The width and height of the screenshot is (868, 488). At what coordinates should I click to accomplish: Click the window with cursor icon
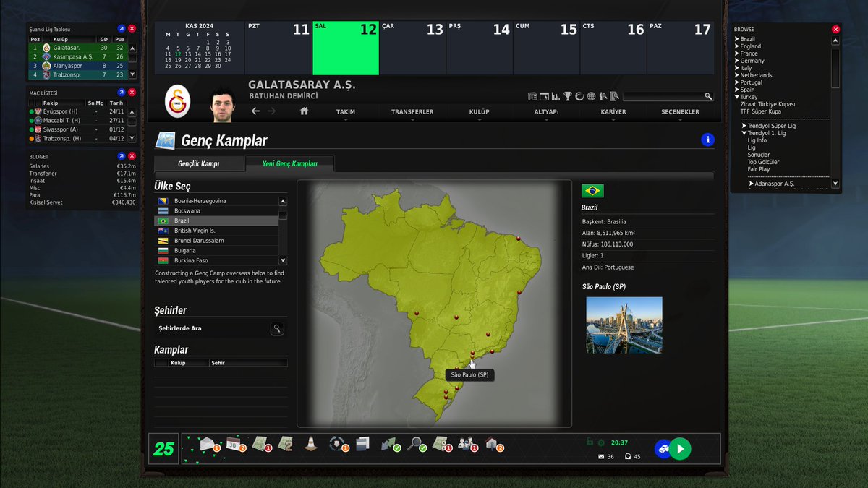point(544,96)
